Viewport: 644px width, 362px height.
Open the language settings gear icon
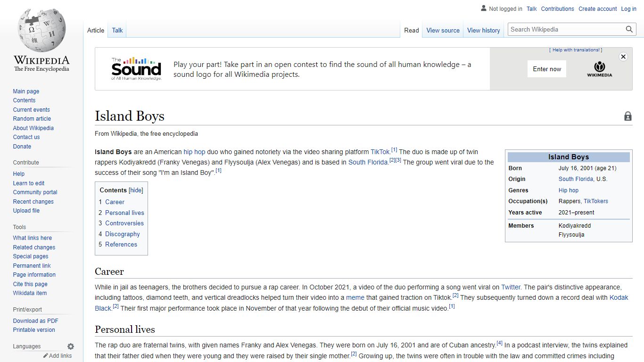click(71, 346)
